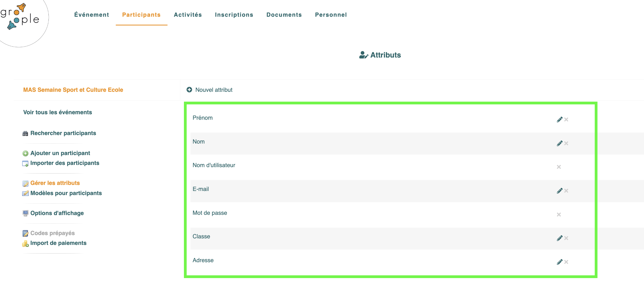This screenshot has width=644, height=303.
Task: Click the icon beside Codes prépayés
Action: (25, 233)
